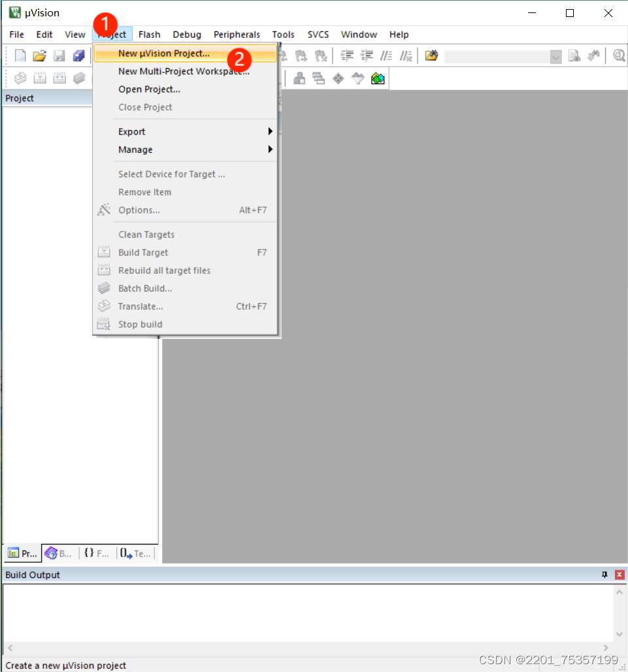Click the Manage Run-Time Environment diamond icon

click(339, 78)
